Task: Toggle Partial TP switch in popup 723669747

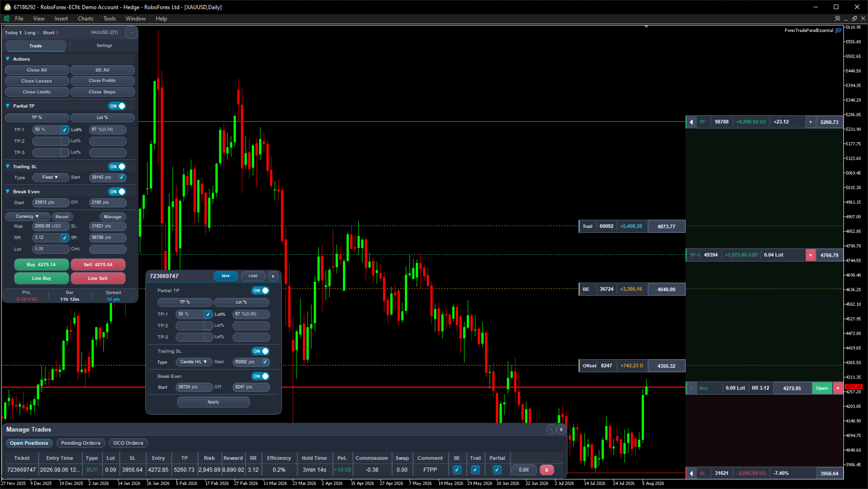Action: tap(260, 291)
